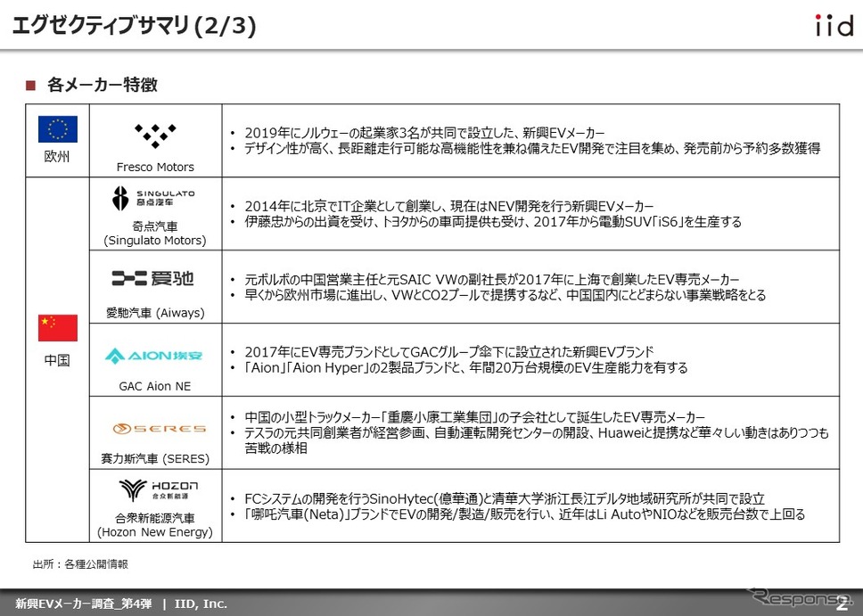Select the Fresco Motors diamond logo
This screenshot has height=616, width=863.
[155, 136]
